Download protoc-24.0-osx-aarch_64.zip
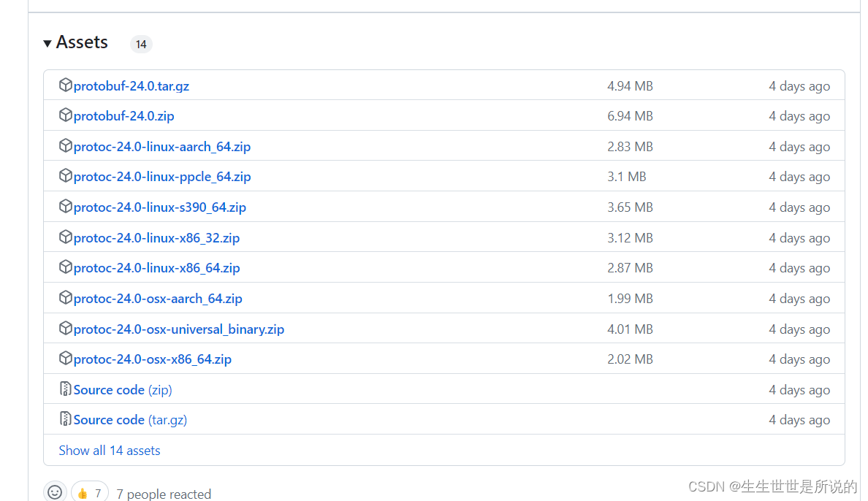 [x=158, y=299]
